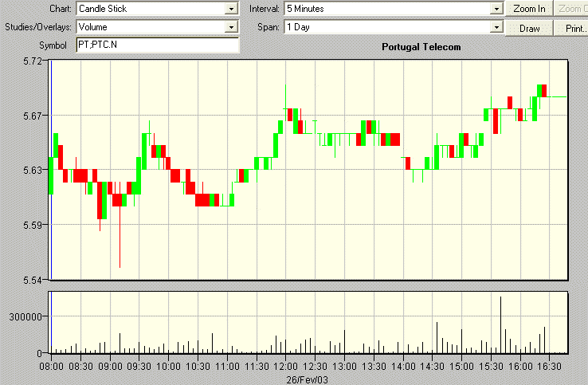Click the 300000 volume axis label
This screenshot has height=385, width=588.
point(25,317)
